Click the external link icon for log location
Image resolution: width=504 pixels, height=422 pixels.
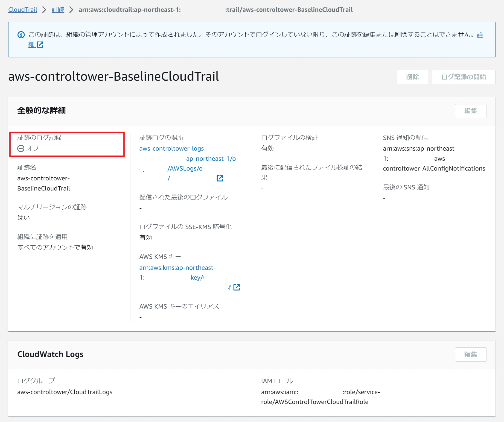(x=220, y=178)
